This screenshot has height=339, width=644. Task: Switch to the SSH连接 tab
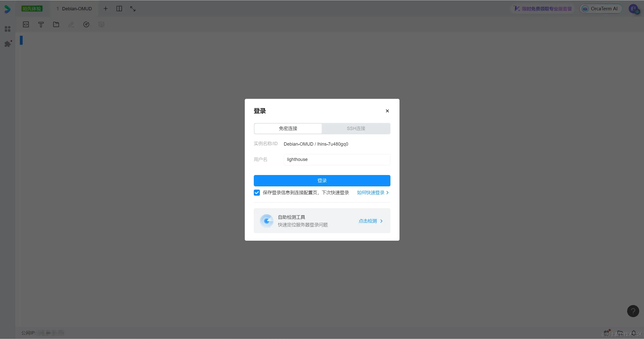click(356, 129)
